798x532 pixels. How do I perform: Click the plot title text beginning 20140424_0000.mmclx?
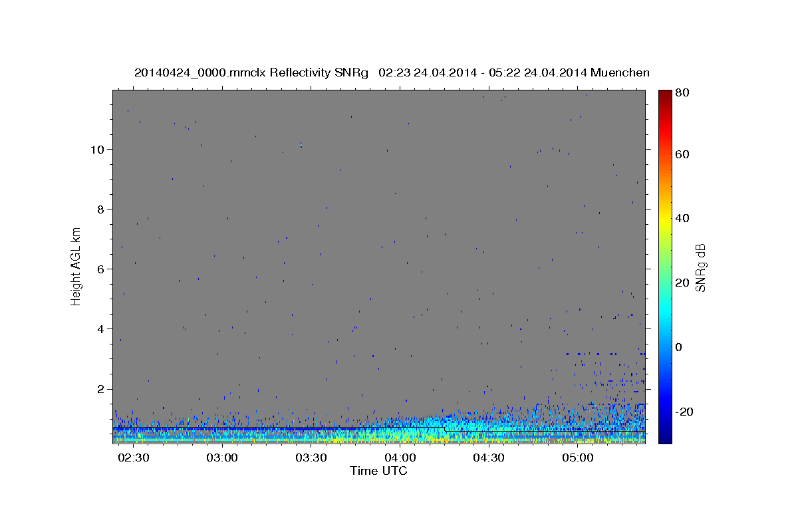point(392,72)
